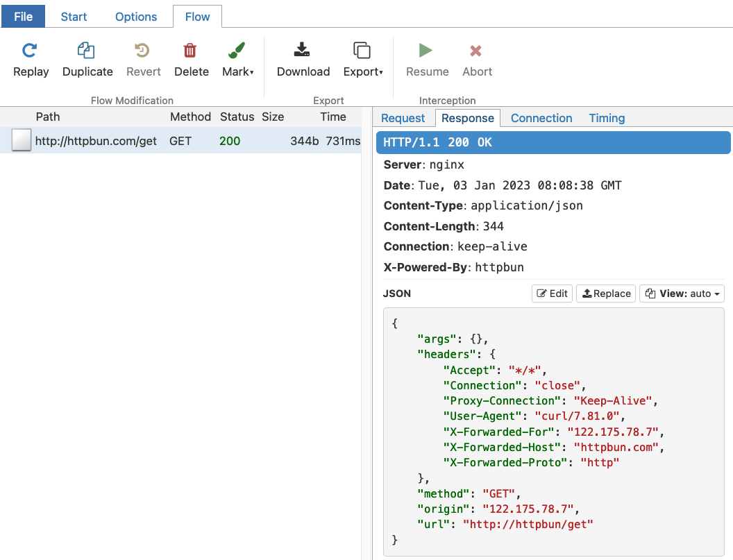Select the http://httpbun.com/get flow path
The image size is (733, 560).
(x=96, y=141)
